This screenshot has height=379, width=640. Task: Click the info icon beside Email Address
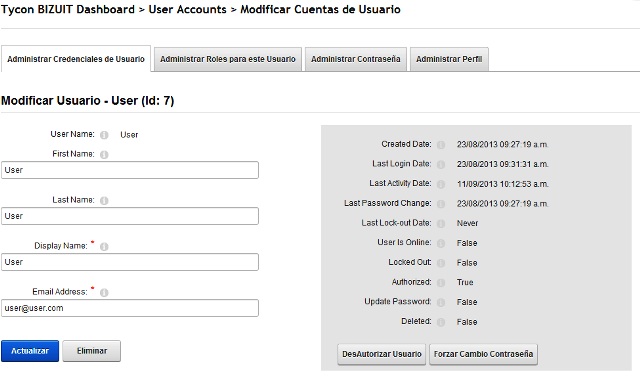104,293
